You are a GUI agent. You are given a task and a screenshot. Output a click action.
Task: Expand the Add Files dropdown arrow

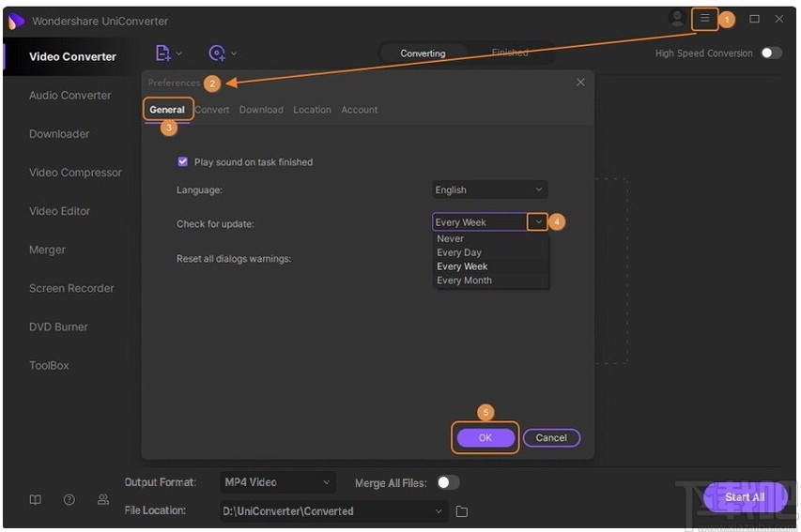coord(178,53)
